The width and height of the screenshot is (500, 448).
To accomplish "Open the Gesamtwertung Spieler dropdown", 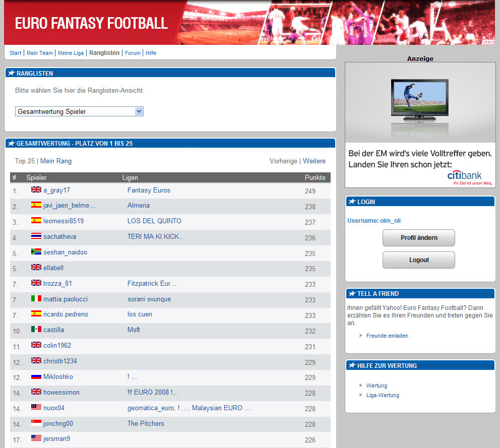I will point(79,111).
